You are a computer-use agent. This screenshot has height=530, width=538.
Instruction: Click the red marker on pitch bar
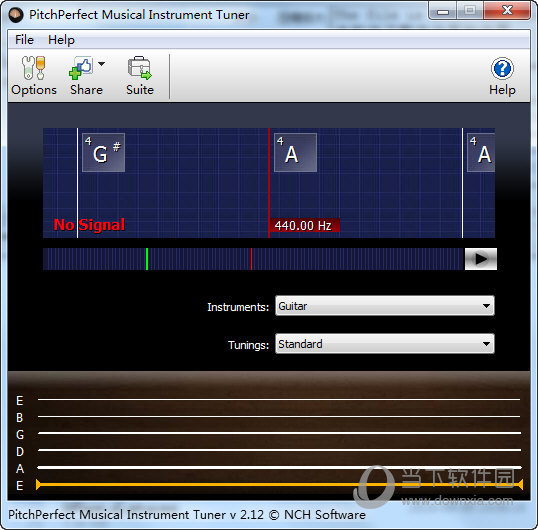click(x=251, y=259)
